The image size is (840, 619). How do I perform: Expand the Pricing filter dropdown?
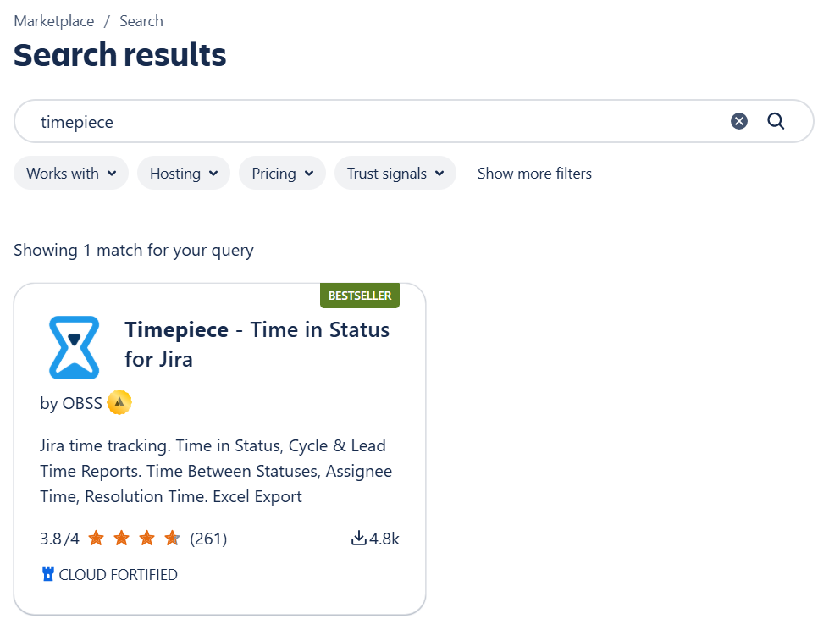point(282,173)
